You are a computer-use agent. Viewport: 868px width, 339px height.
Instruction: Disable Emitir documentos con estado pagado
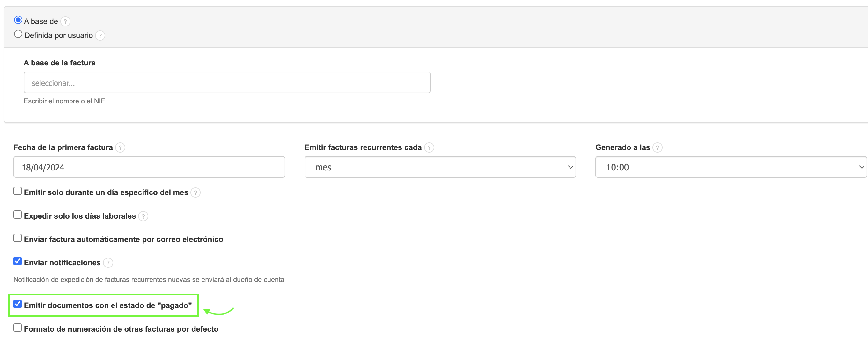[x=18, y=304]
